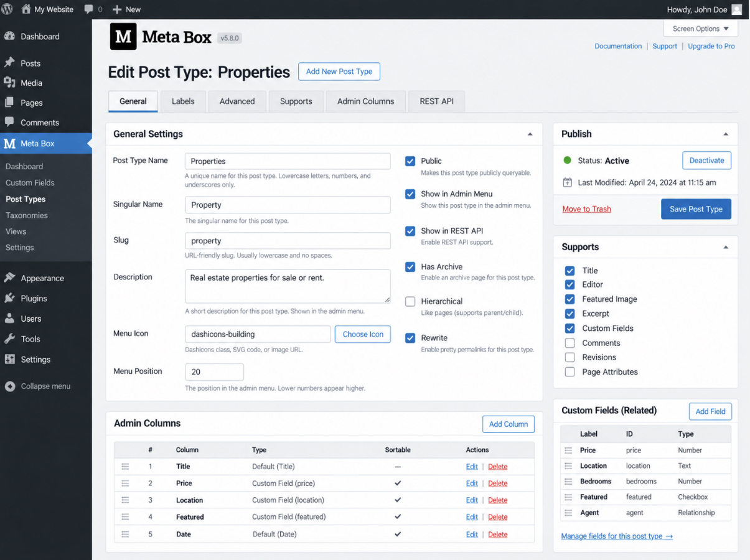Open the Documentation link
750x560 pixels.
point(618,46)
